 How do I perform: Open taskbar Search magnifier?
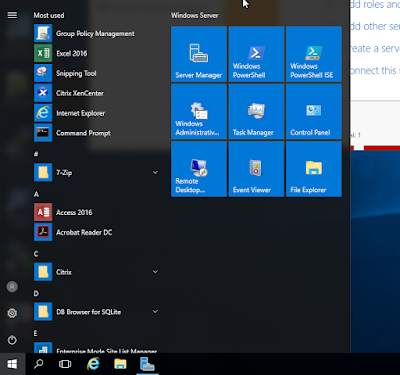point(39,364)
